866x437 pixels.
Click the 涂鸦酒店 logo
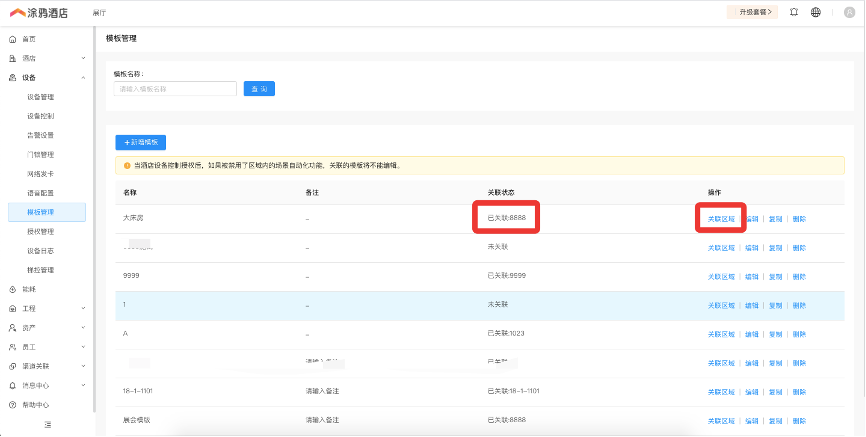point(39,13)
